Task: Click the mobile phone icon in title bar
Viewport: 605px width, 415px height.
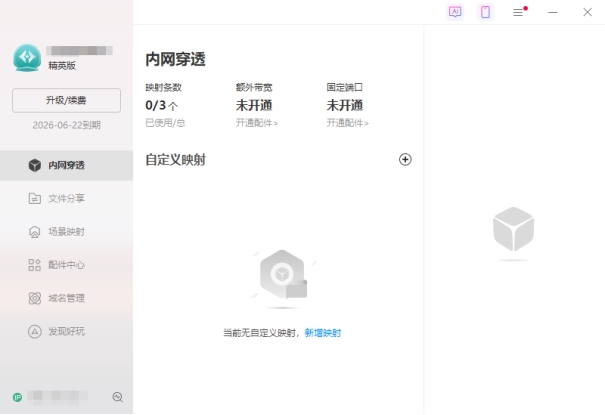Action: coord(485,12)
